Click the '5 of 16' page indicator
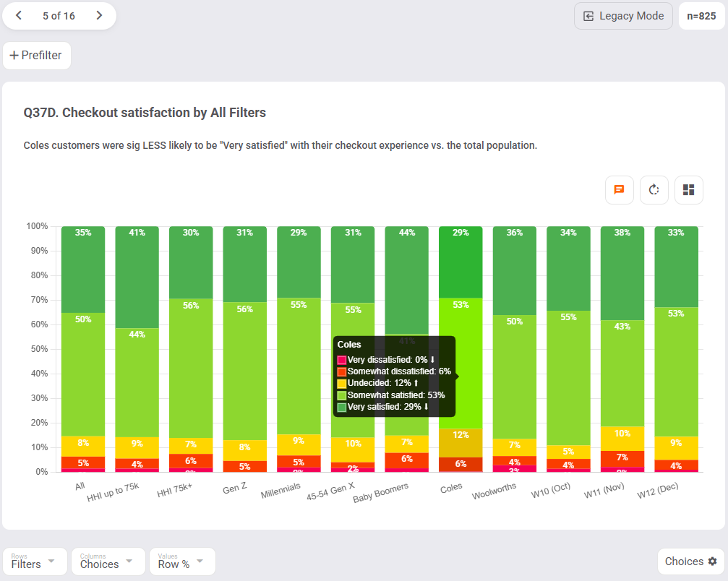 [x=59, y=16]
